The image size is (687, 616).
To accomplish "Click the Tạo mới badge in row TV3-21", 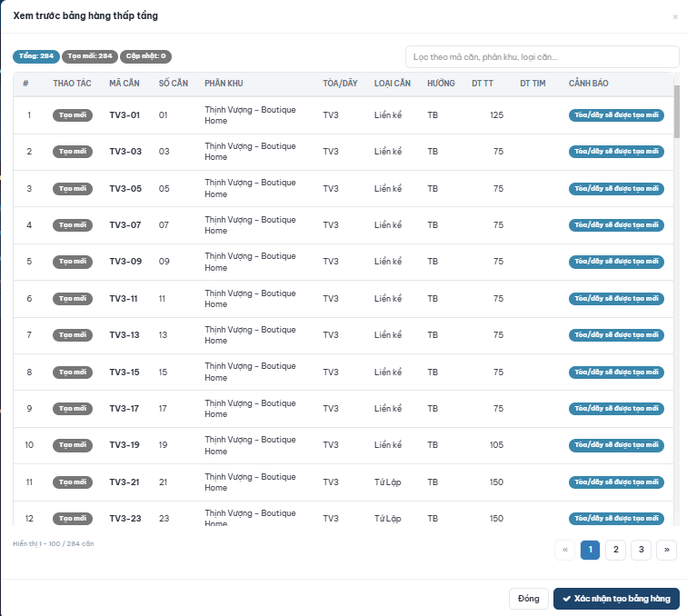I will click(73, 482).
